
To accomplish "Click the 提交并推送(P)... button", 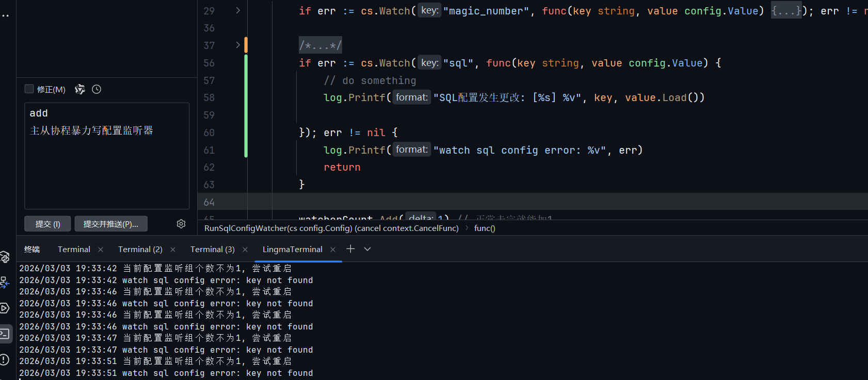I will coord(111,224).
